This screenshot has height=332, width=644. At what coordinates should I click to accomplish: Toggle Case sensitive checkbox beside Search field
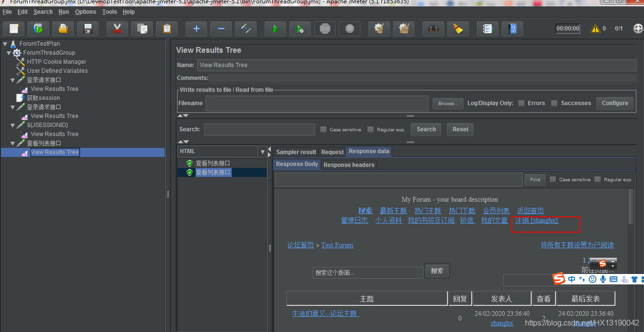tap(323, 129)
